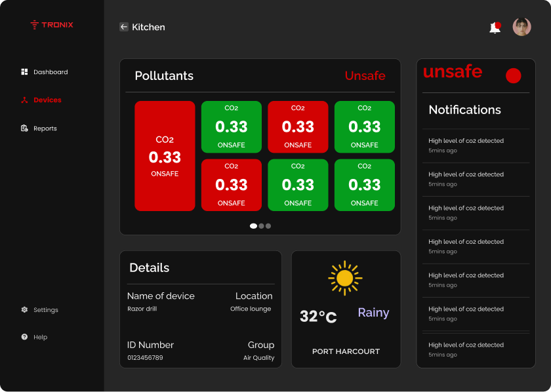Image resolution: width=551 pixels, height=392 pixels.
Task: Click the red unsafe status indicator circle
Action: (513, 76)
